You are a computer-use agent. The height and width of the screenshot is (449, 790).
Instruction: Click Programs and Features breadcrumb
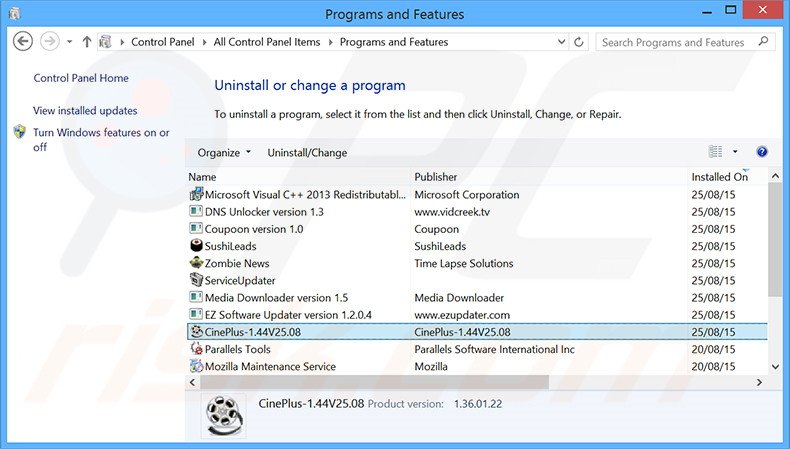(x=393, y=42)
